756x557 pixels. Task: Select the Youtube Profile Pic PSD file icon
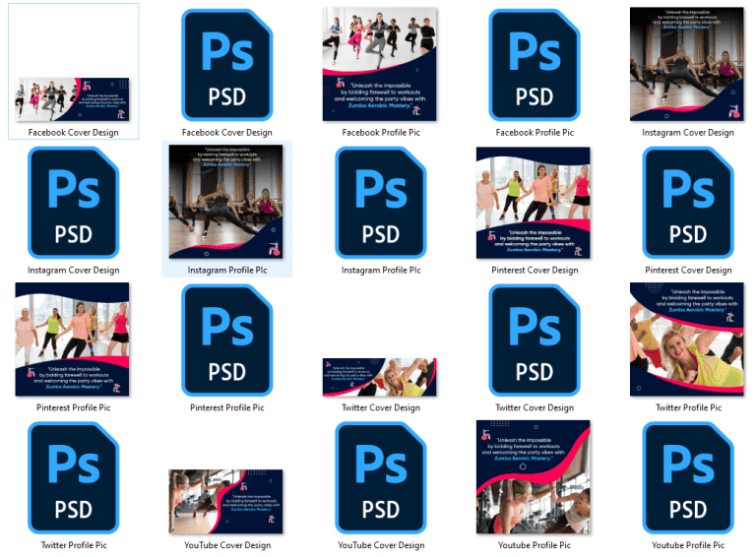pos(688,477)
